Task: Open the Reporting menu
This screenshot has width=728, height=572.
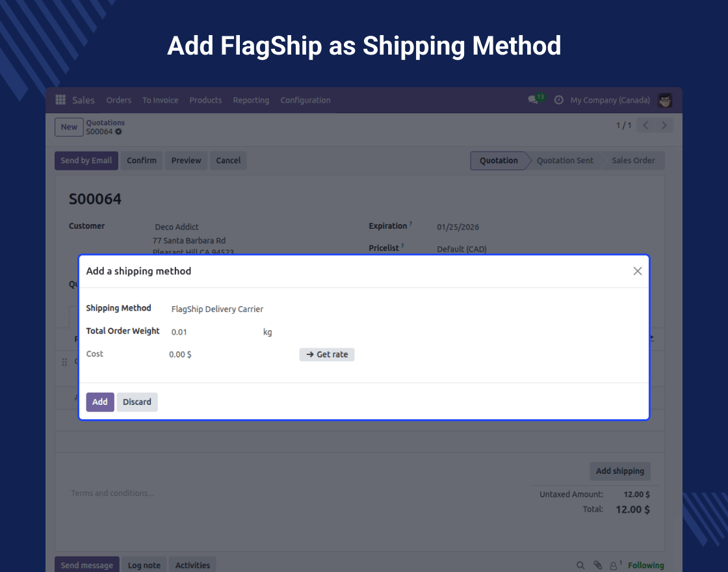Action: (251, 100)
